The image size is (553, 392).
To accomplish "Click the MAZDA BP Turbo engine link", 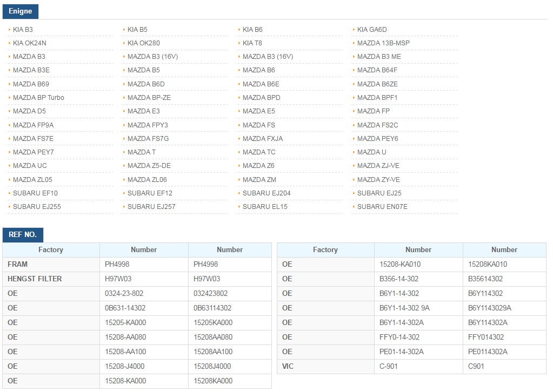I will [38, 98].
